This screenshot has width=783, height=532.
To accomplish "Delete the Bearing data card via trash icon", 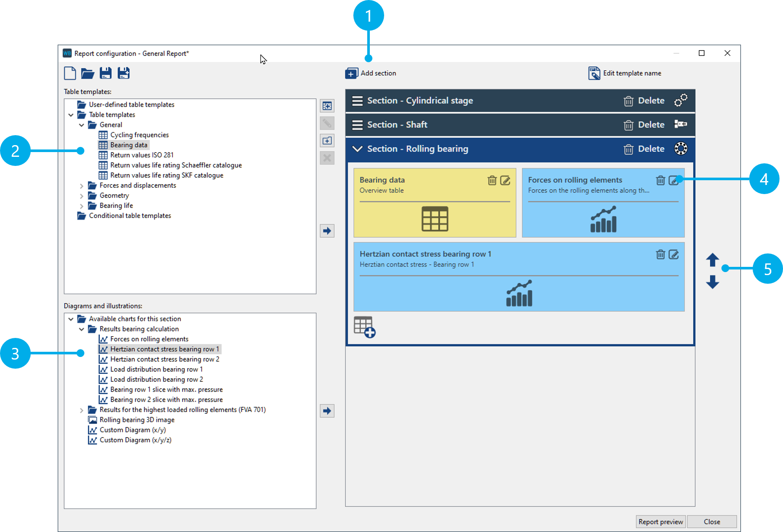I will click(492, 180).
